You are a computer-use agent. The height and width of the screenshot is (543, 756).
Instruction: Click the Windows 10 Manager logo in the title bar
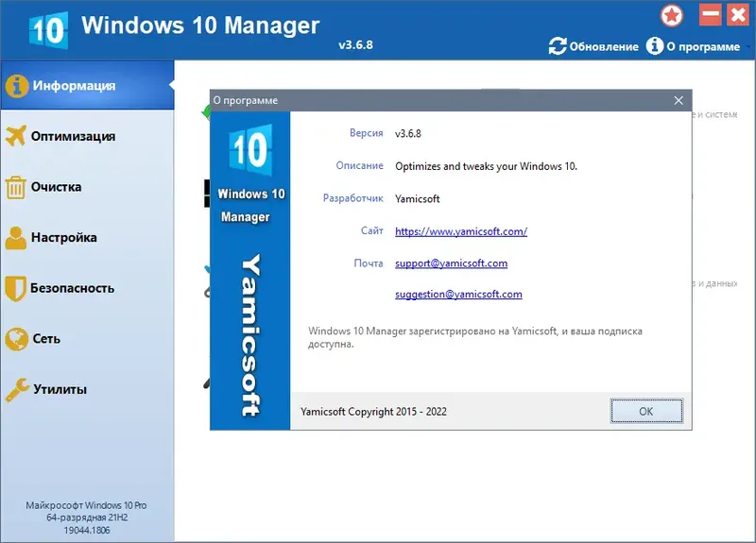tap(48, 30)
